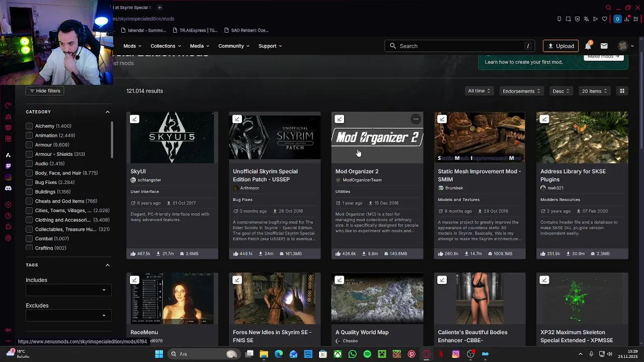The image size is (644, 362).
Task: Open the Arthmoor author link
Action: tap(250, 188)
